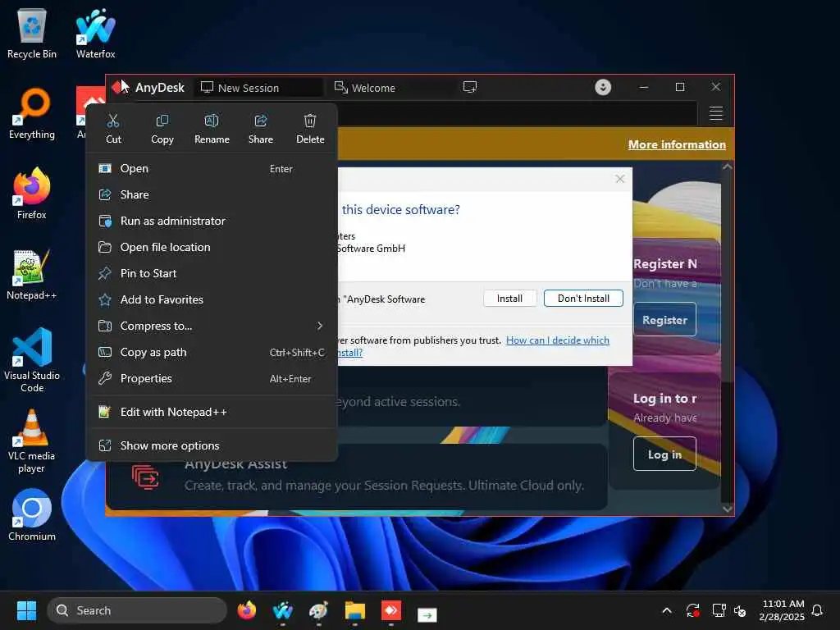Choose Open from the context menu
Screen dimensions: 840x630
pyautogui.click(x=212, y=169)
